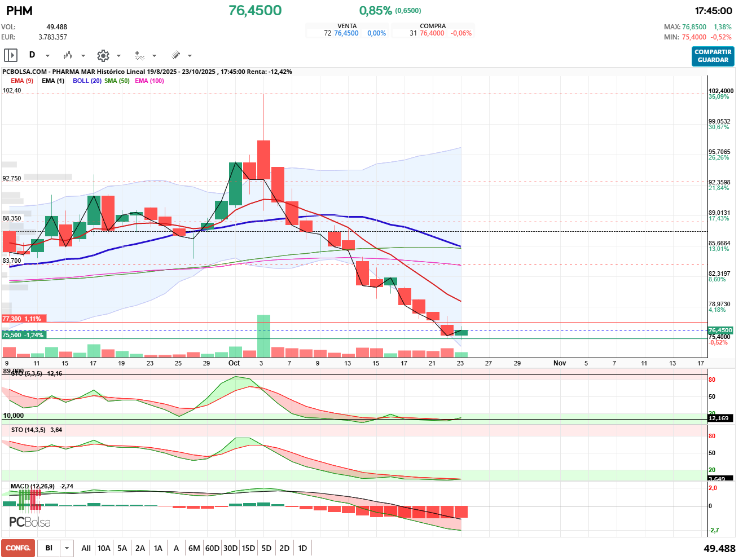Screen dimensions: 743x560
Task: Toggle the BOLL (20) indicator label
Action: (x=87, y=81)
